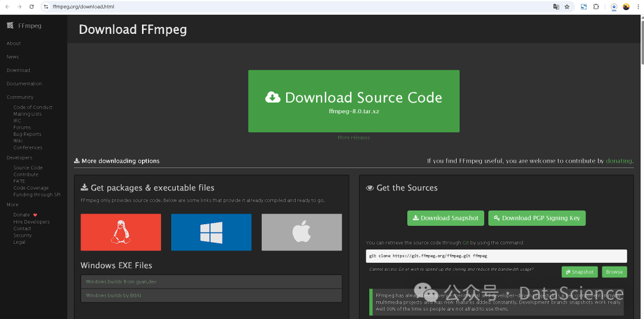Select the Windows logo package tile

[211, 232]
